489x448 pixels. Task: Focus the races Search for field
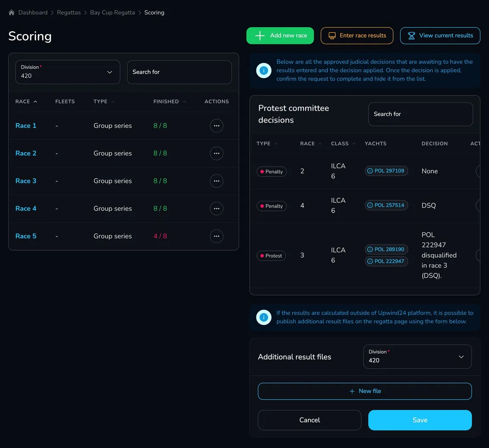179,72
